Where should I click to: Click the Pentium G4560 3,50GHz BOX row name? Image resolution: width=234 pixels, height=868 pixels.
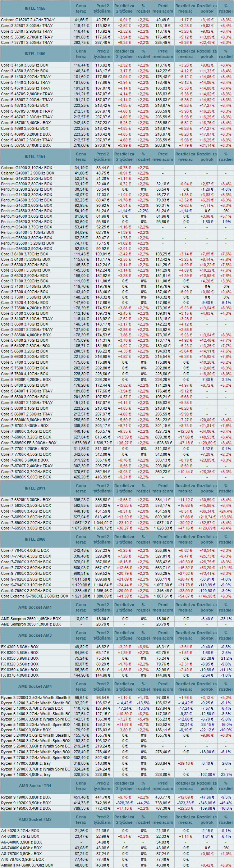click(26, 211)
